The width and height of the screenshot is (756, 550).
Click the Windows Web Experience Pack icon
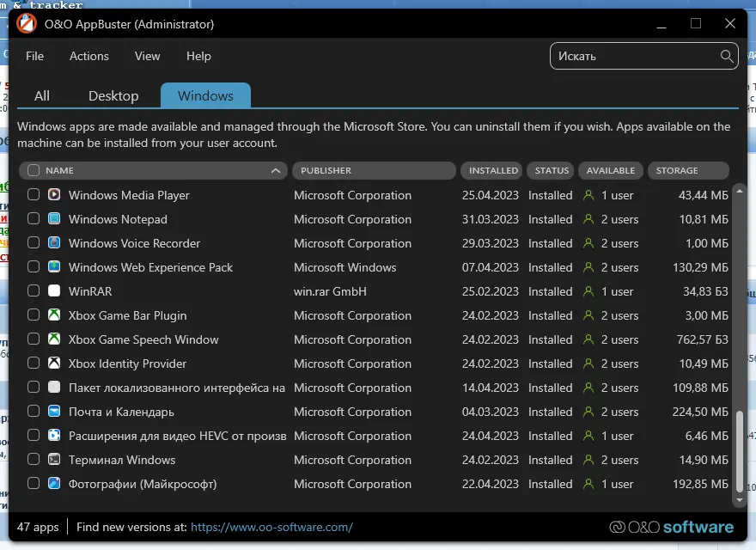coord(54,267)
